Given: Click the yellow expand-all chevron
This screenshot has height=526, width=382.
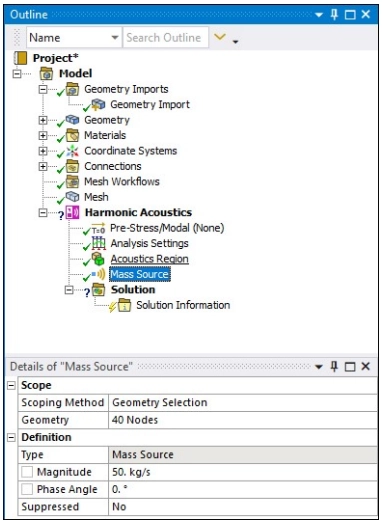Looking at the screenshot, I should 220,37.
